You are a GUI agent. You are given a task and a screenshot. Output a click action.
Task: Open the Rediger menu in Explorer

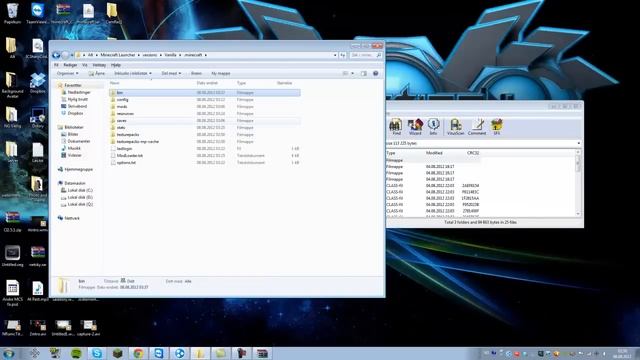tap(70, 65)
